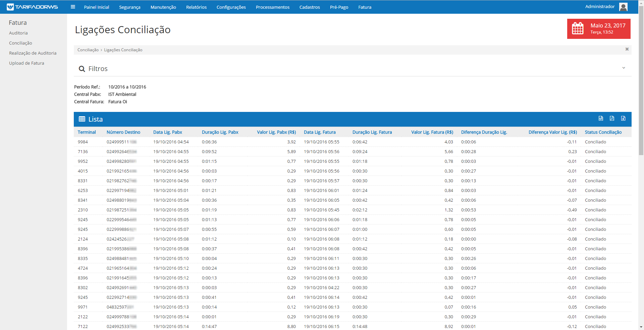
Task: Sort by Data Lig. Pabx column
Action: [167, 132]
